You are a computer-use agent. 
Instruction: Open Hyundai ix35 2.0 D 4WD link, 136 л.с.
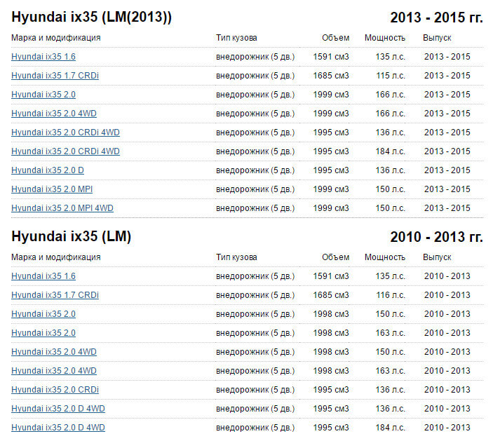point(58,408)
